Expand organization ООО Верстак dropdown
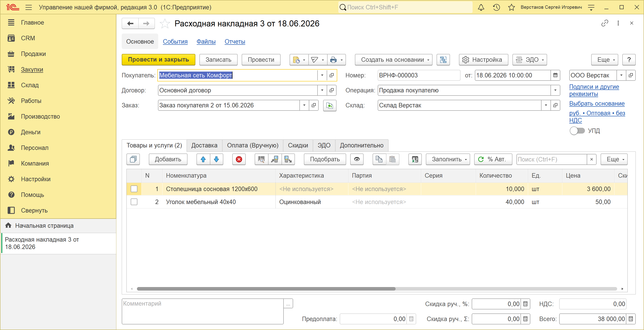The height and width of the screenshot is (330, 644). [x=621, y=75]
